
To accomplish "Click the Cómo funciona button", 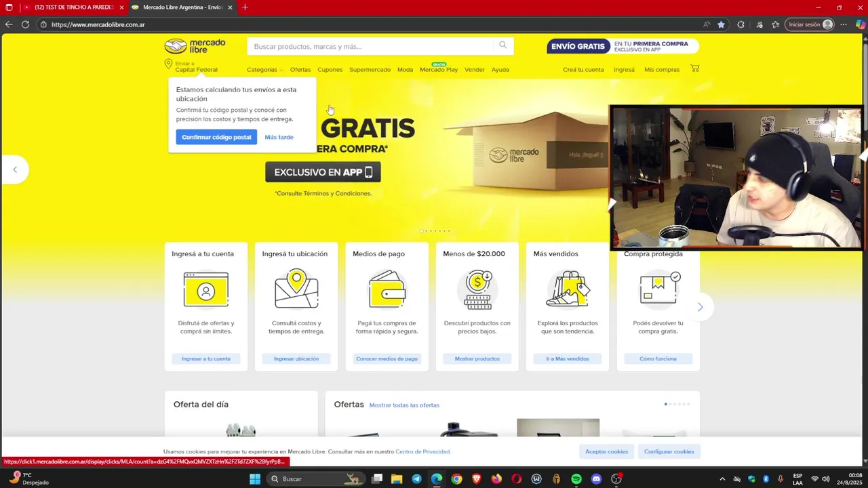I will (658, 359).
